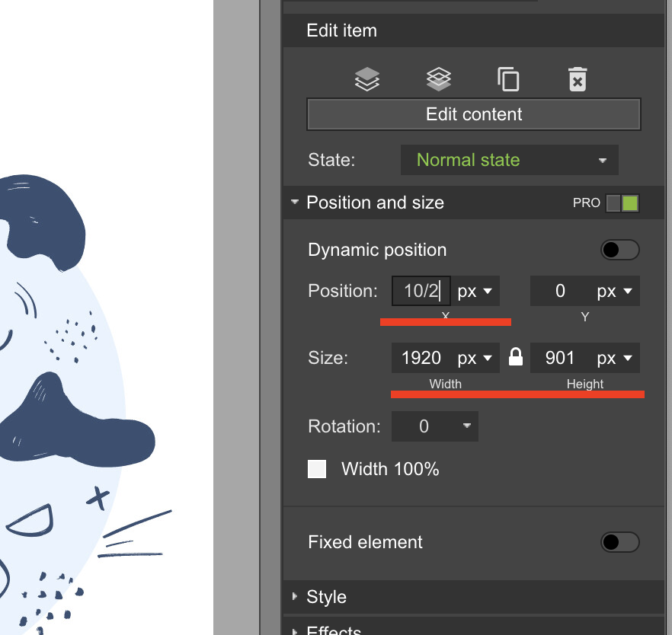This screenshot has width=672, height=635.
Task: Change the Y position unit dropdown
Action: pyautogui.click(x=616, y=291)
